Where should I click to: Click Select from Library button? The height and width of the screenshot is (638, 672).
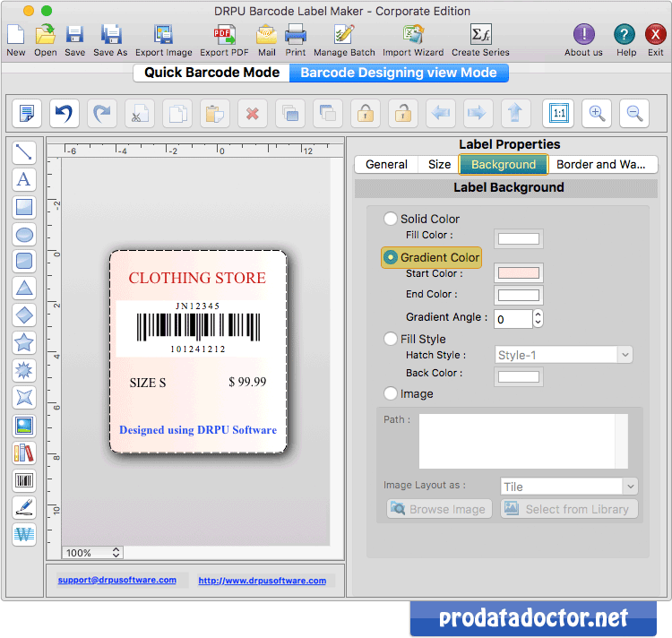tap(569, 509)
